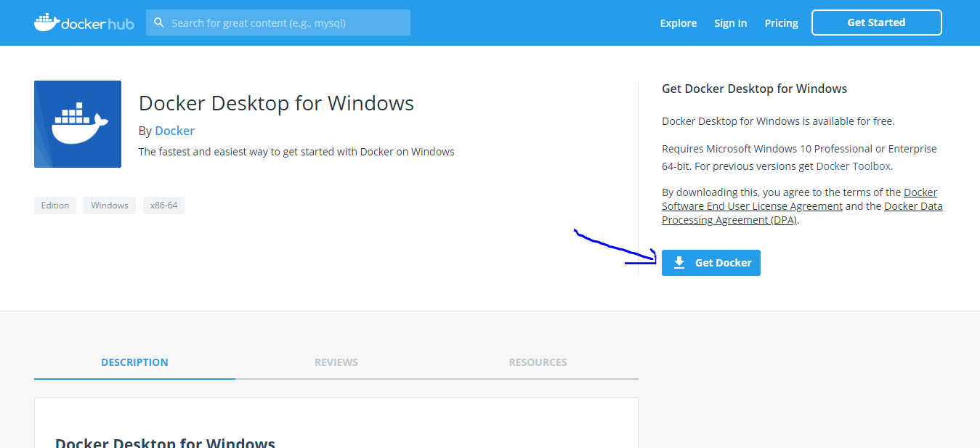Select the x86-64 tag chip
The image size is (980, 448).
tap(163, 205)
